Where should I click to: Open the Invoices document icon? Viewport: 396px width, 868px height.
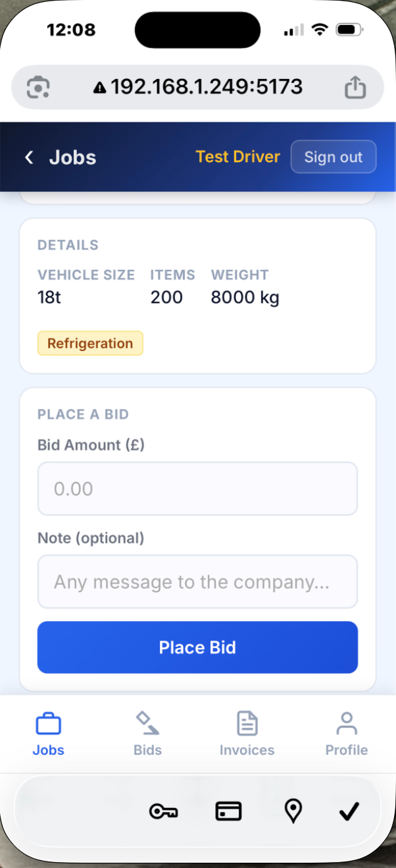[247, 723]
